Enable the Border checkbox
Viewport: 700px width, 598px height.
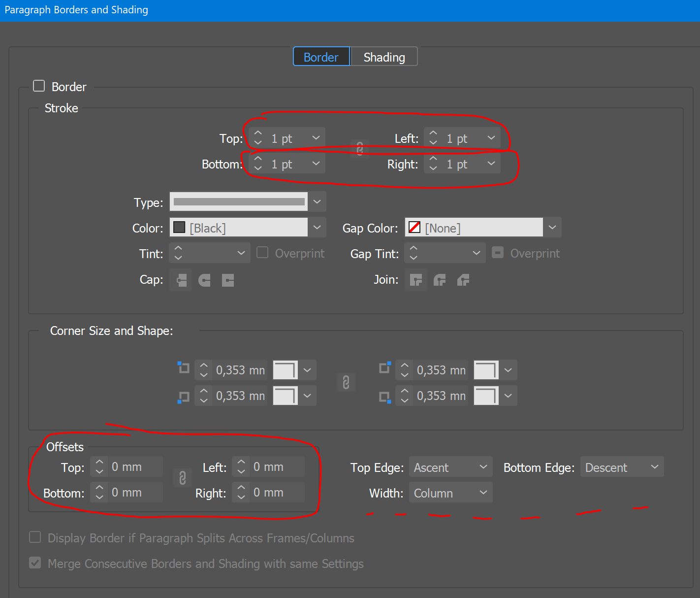click(39, 86)
